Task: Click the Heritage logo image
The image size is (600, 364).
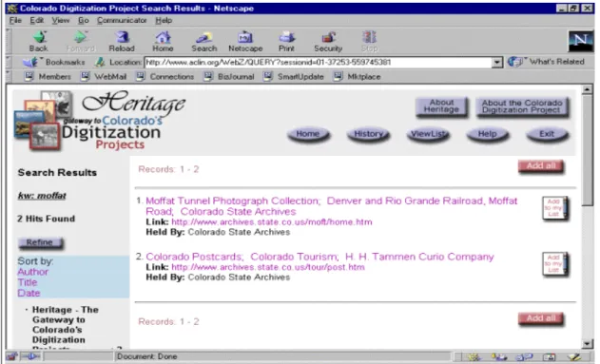Action: (x=100, y=121)
